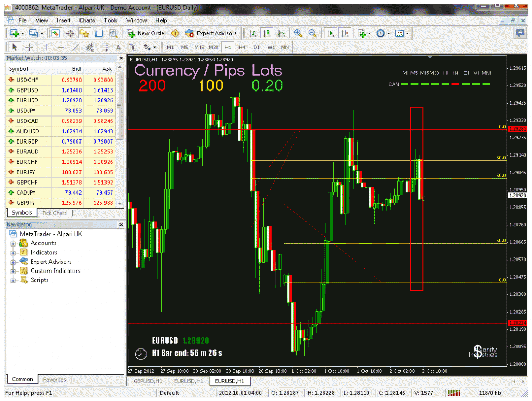This screenshot has width=532, height=401.
Task: Toggle the Terminal window icon
Action: click(x=99, y=33)
